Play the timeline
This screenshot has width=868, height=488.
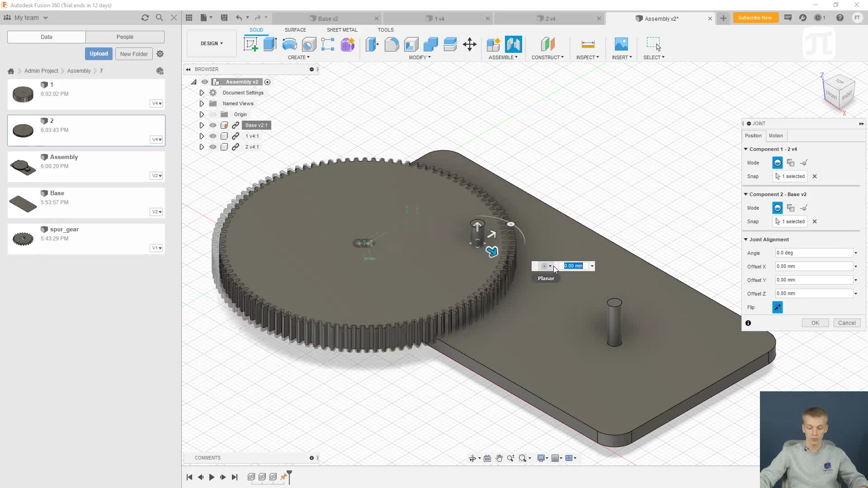click(x=212, y=477)
